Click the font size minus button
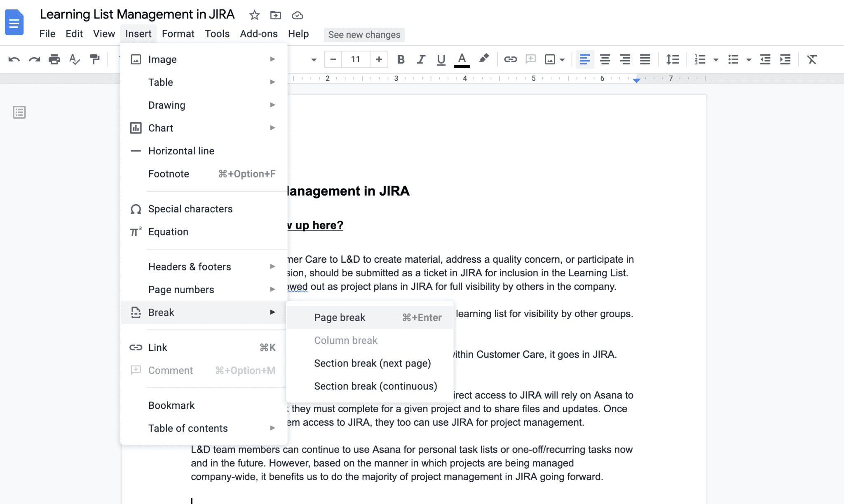 pyautogui.click(x=333, y=59)
